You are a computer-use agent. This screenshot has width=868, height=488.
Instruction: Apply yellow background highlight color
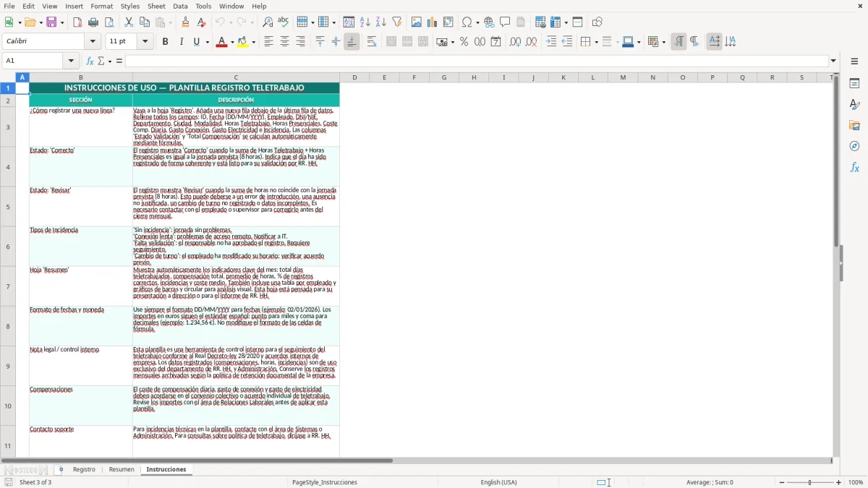pyautogui.click(x=243, y=42)
